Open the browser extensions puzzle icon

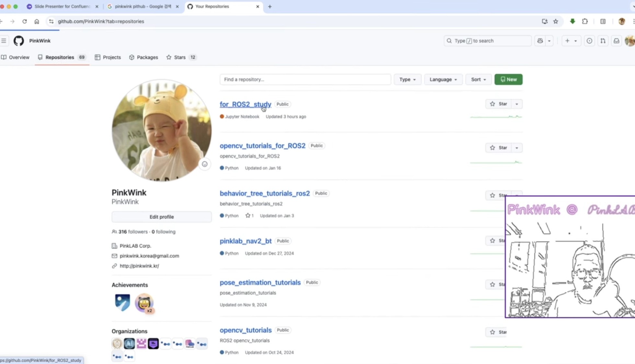[585, 21]
